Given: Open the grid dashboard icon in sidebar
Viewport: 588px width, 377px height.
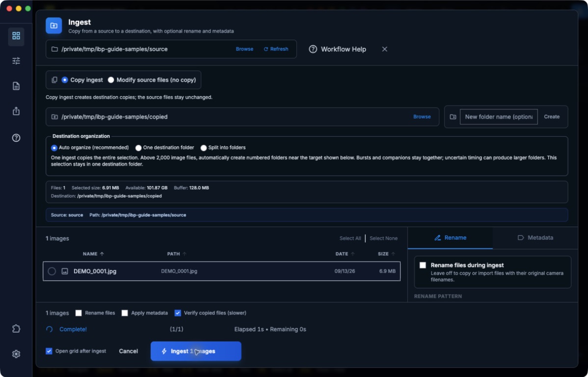Looking at the screenshot, I should (16, 36).
